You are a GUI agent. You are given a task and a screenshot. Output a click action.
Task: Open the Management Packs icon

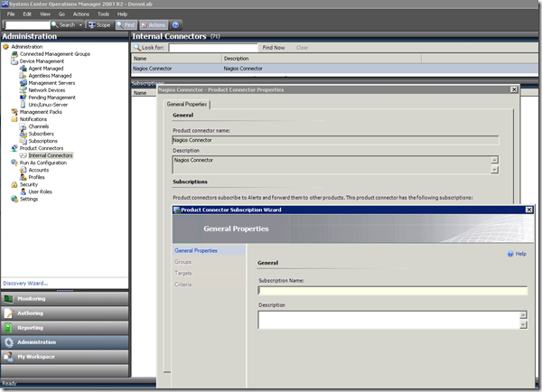(14, 112)
